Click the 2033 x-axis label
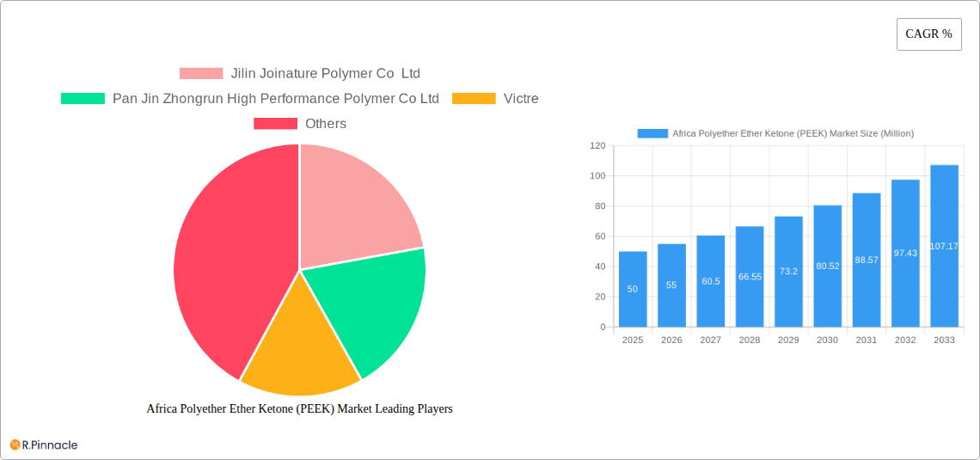Image resolution: width=980 pixels, height=460 pixels. [x=945, y=340]
